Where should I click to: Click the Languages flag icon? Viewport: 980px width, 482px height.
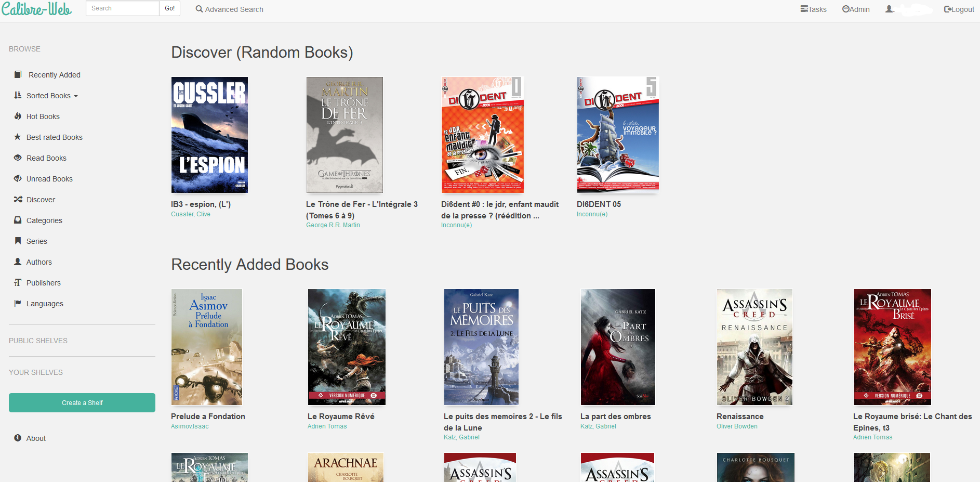pos(18,303)
